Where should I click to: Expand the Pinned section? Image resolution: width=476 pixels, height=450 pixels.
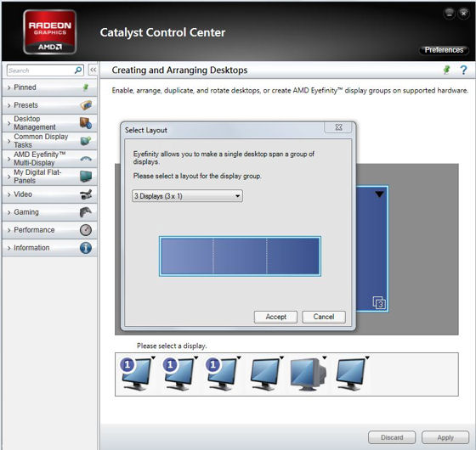49,87
